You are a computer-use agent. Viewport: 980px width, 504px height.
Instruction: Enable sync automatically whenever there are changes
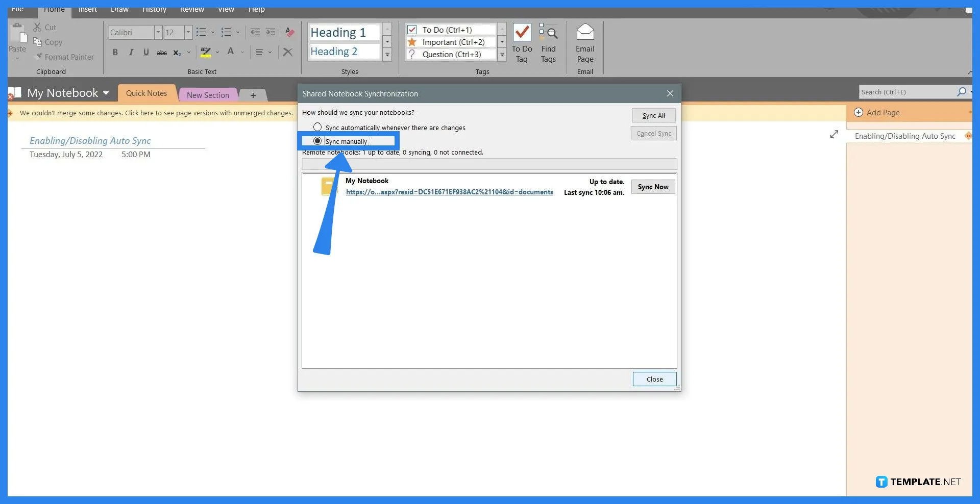[x=317, y=127]
